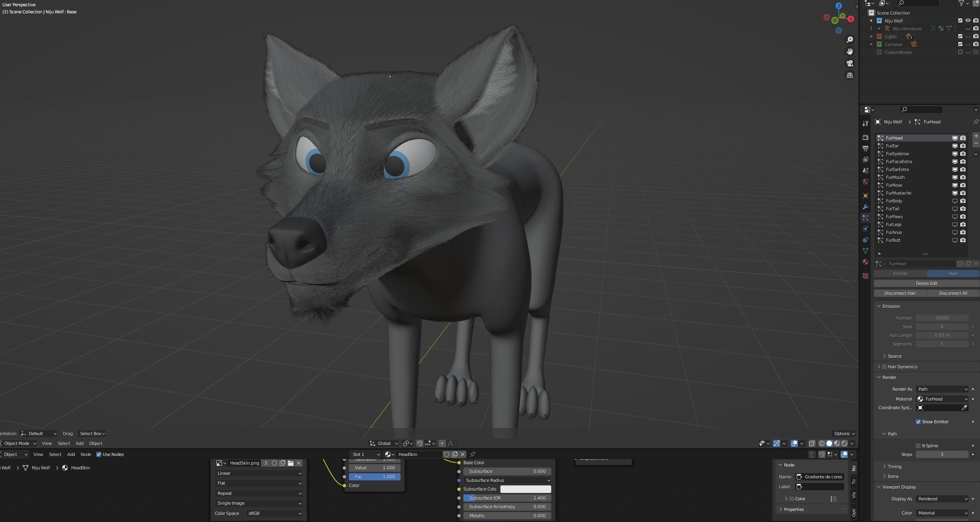Click the Disconnect Hair button
The image size is (980, 522).
tap(900, 293)
